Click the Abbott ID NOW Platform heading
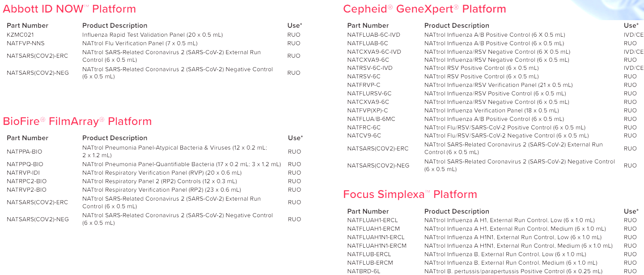The width and height of the screenshot is (644, 275). click(x=69, y=9)
